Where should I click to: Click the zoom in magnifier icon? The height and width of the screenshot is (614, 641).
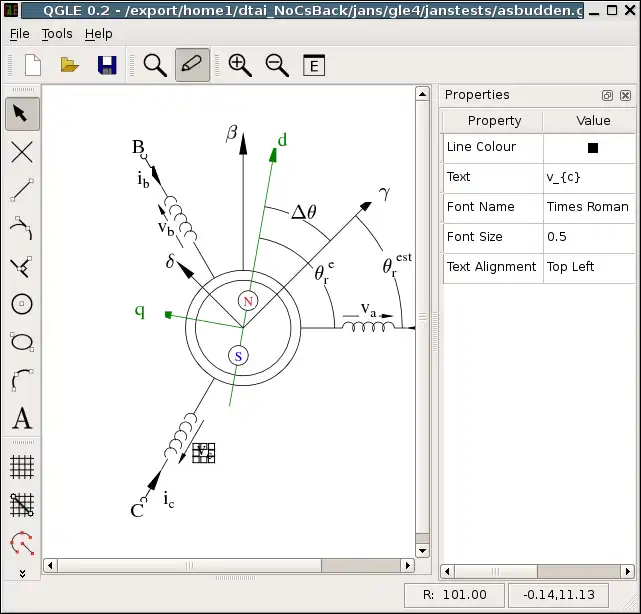pos(240,65)
